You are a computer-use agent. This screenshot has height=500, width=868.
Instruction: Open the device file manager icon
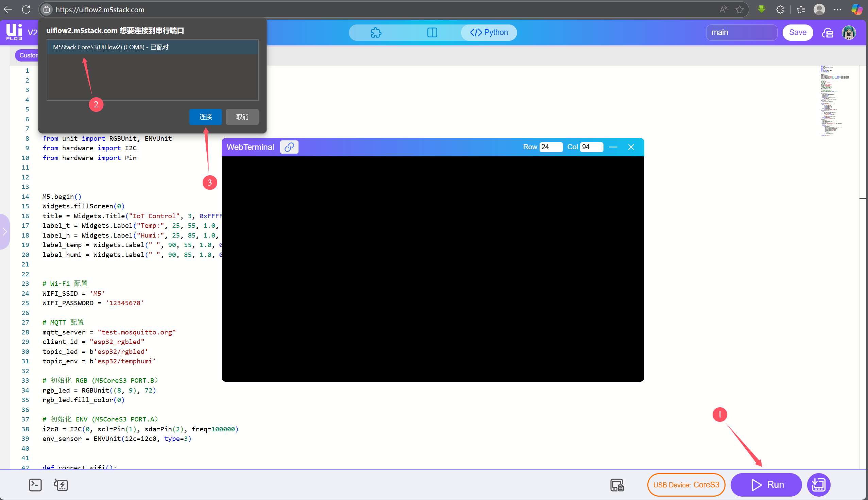tap(617, 485)
